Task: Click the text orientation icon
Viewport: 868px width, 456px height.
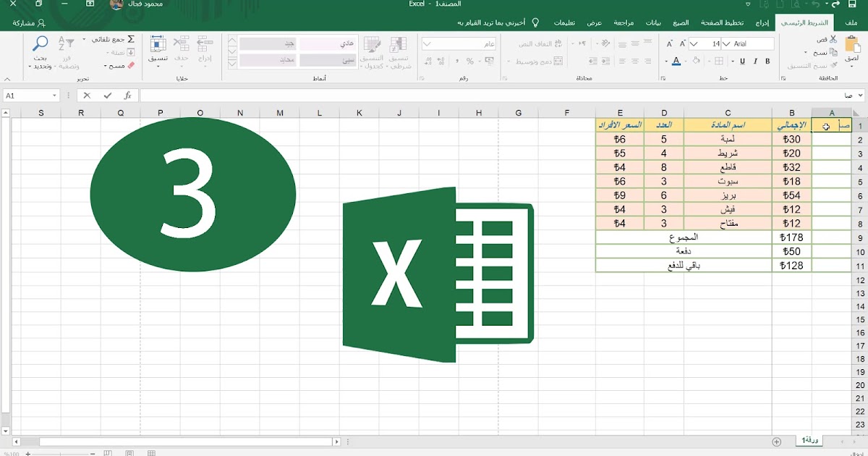Action: click(x=605, y=43)
